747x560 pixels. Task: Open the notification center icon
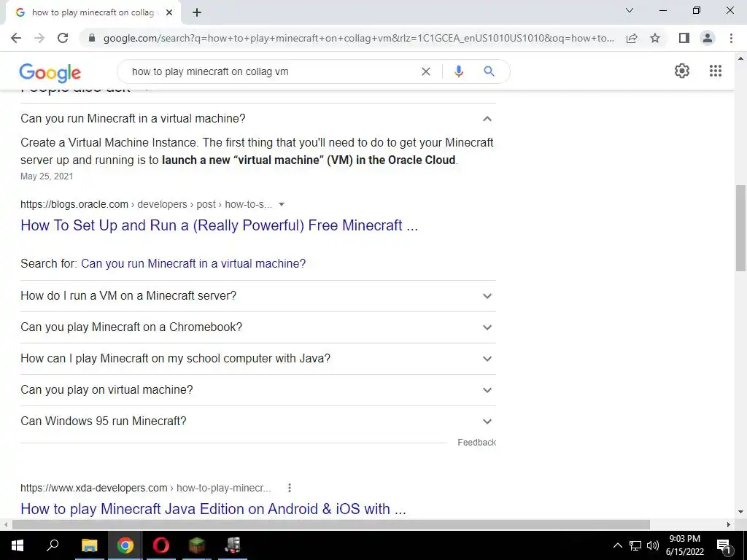[x=724, y=546]
